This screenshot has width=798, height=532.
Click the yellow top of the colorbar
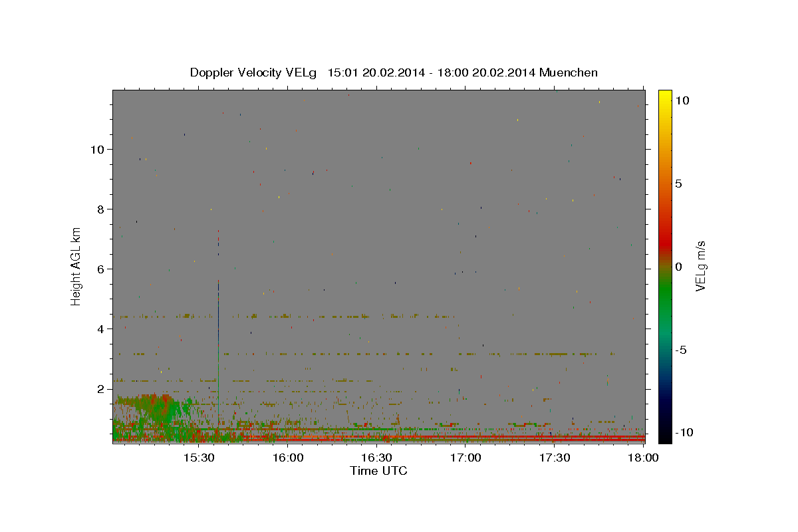(665, 96)
